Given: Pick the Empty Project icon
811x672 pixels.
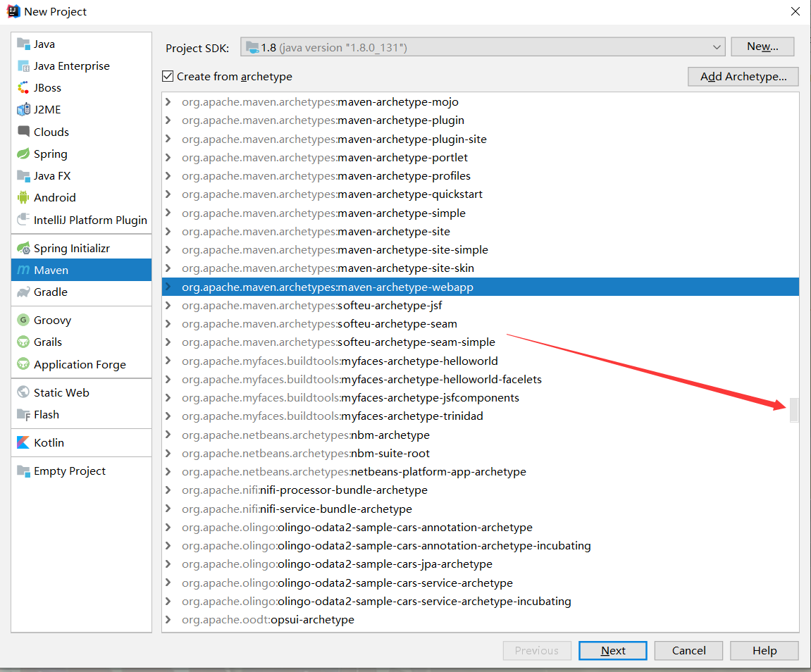Looking at the screenshot, I should pyautogui.click(x=23, y=471).
